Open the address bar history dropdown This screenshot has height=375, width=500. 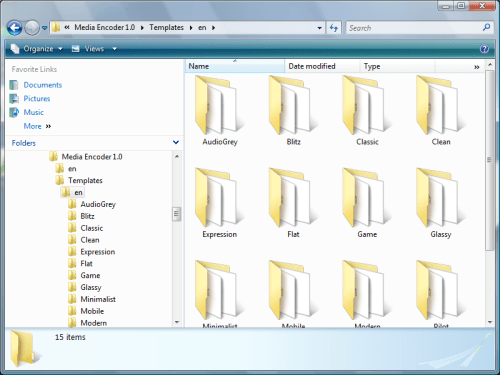[319, 28]
